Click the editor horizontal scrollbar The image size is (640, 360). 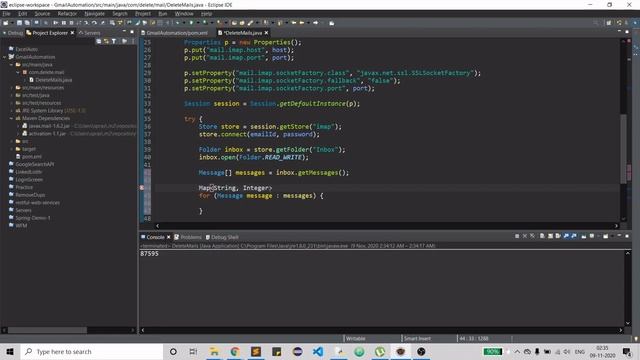[387, 225]
